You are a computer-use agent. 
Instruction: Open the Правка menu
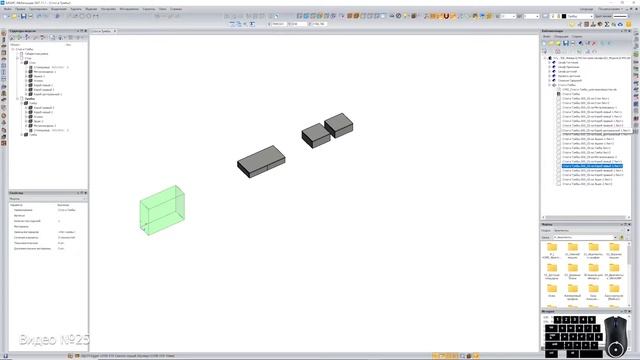coord(20,9)
